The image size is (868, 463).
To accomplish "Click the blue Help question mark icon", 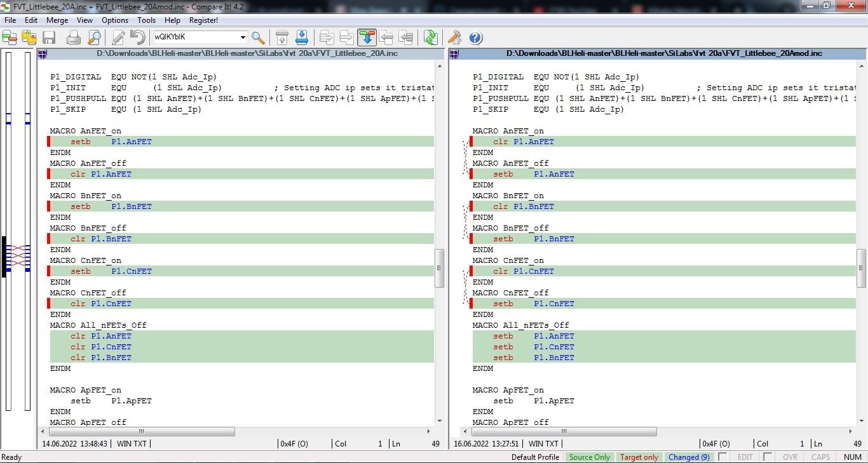I will pyautogui.click(x=475, y=37).
